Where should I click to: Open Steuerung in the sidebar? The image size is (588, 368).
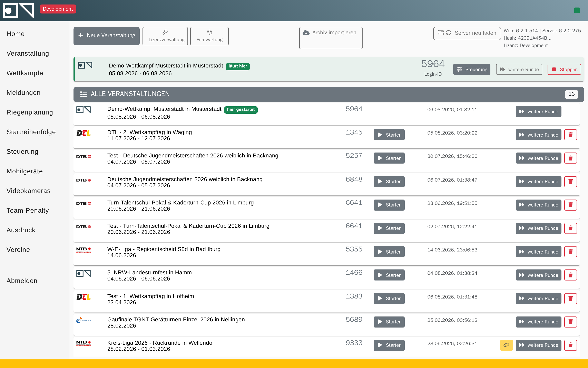[22, 152]
